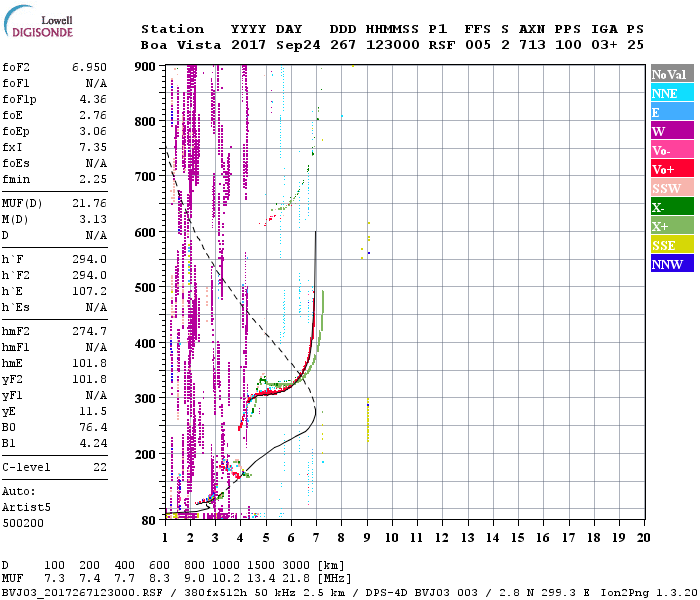Click the 300 km height axis label
This screenshot has height=600, width=700.
pos(145,398)
